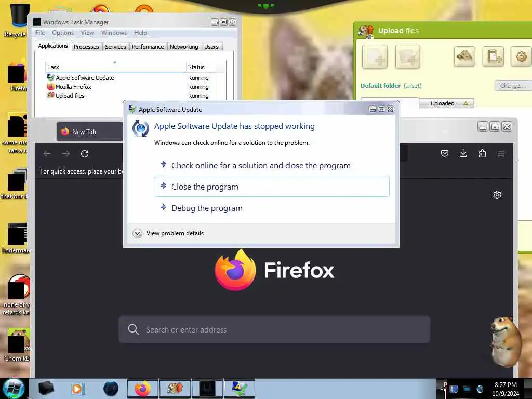Viewport: 532px width, 399px height.
Task: Select the 'Apple Software Update' task row
Action: click(135, 78)
